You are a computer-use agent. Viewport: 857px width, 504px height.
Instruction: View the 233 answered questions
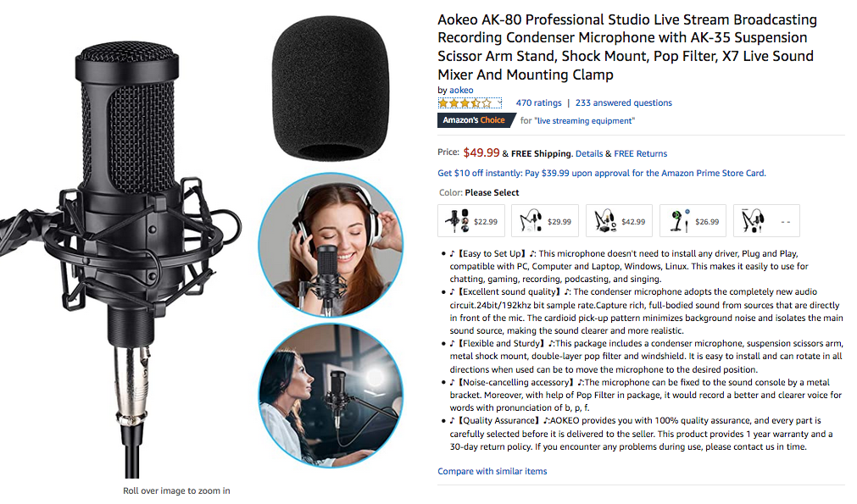pos(623,103)
